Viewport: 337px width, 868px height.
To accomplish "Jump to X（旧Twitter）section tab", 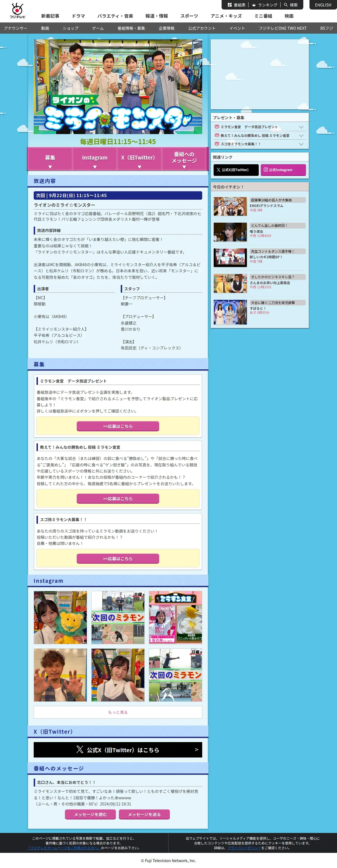I will point(139,159).
